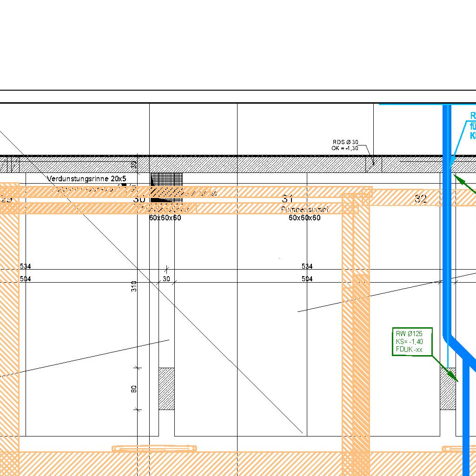This screenshot has width=476, height=476.
Task: Select the orange hatched vertical wall near 31
Action: [x=356, y=325]
